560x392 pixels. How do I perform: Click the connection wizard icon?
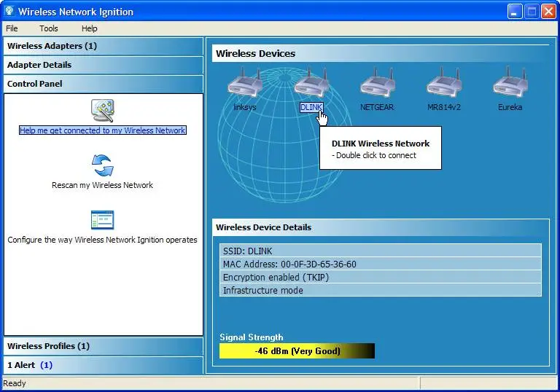(103, 110)
